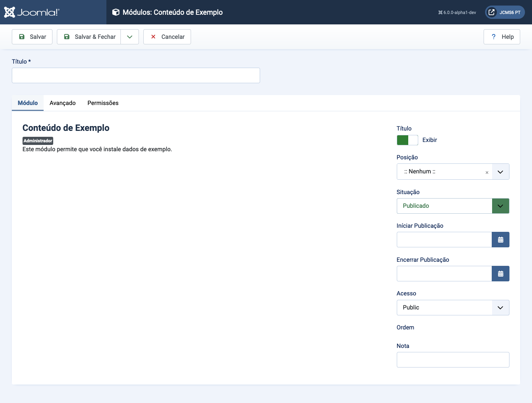Click the module description text
Viewport: 532px width, 403px height.
pos(97,149)
